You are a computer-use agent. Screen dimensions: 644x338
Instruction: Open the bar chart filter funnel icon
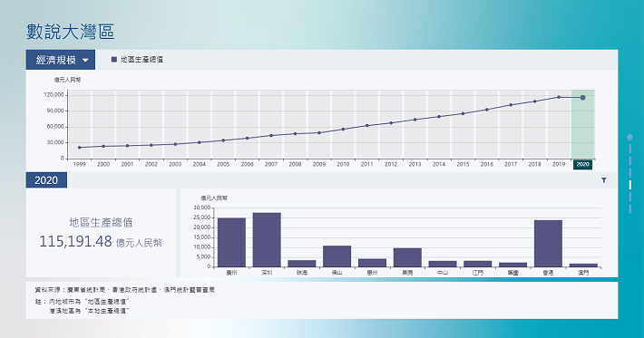click(604, 180)
